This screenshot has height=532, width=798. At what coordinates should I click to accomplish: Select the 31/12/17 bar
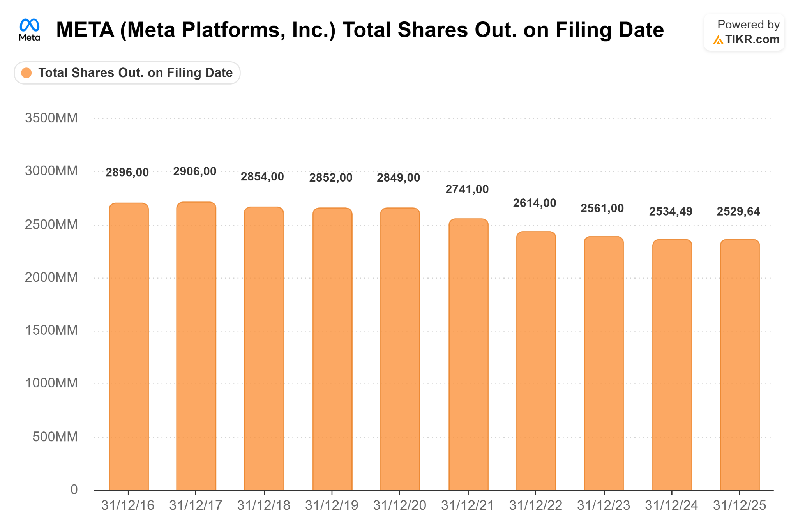196,346
